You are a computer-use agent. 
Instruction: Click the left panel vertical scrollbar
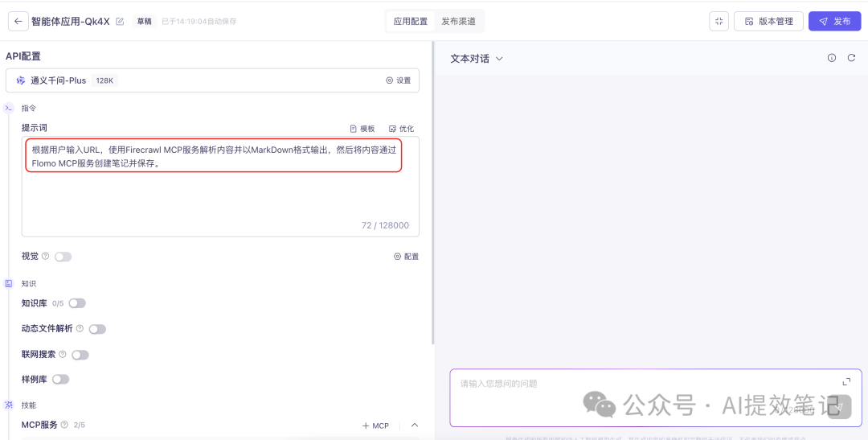[432, 194]
